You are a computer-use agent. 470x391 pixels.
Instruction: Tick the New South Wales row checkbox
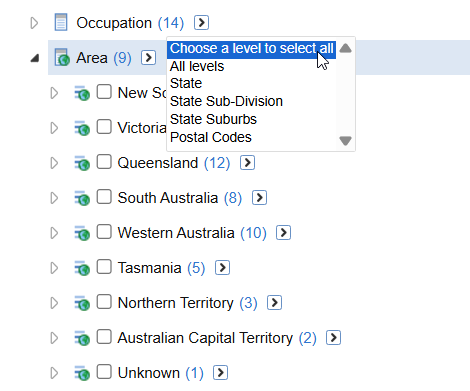(104, 91)
